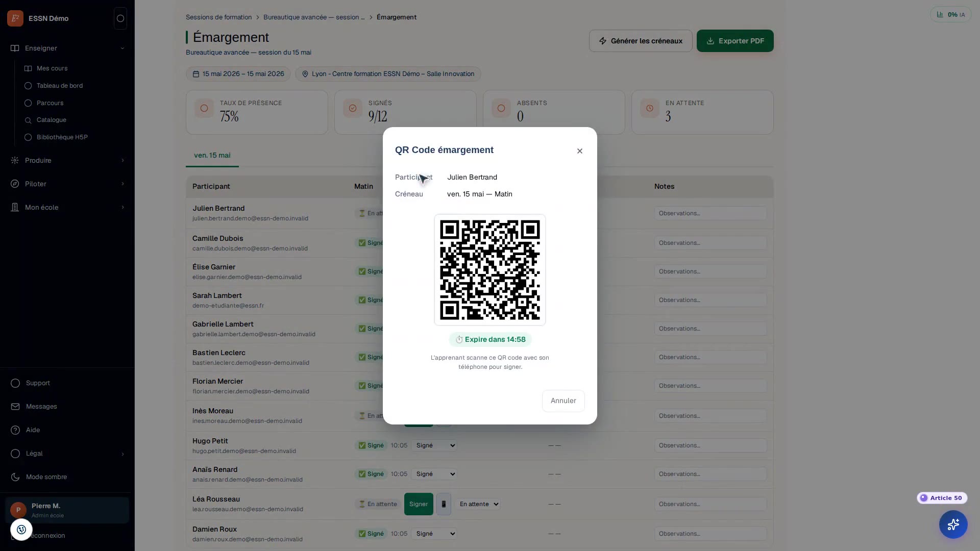Close the QR Code émargement dialog
This screenshot has width=980, height=551.
pyautogui.click(x=580, y=151)
